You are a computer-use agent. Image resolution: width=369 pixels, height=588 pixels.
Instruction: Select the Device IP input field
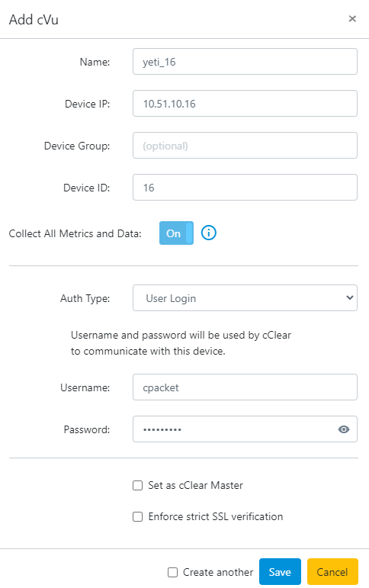245,104
